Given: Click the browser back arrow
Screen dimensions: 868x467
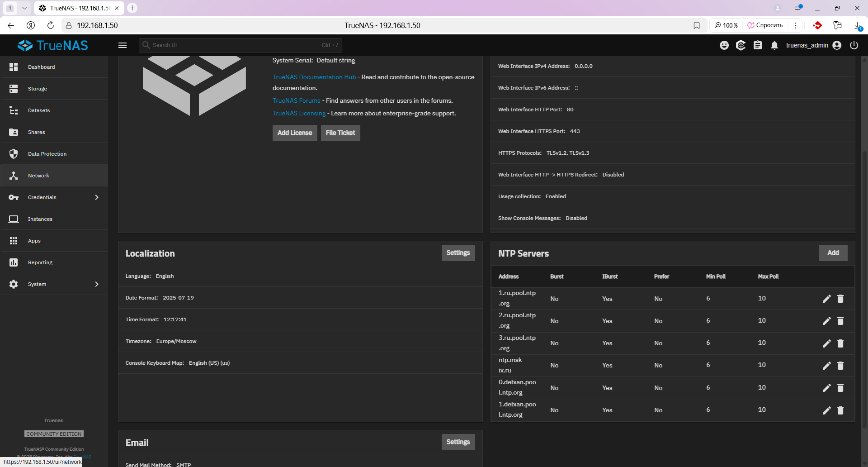Looking at the screenshot, I should pos(11,25).
